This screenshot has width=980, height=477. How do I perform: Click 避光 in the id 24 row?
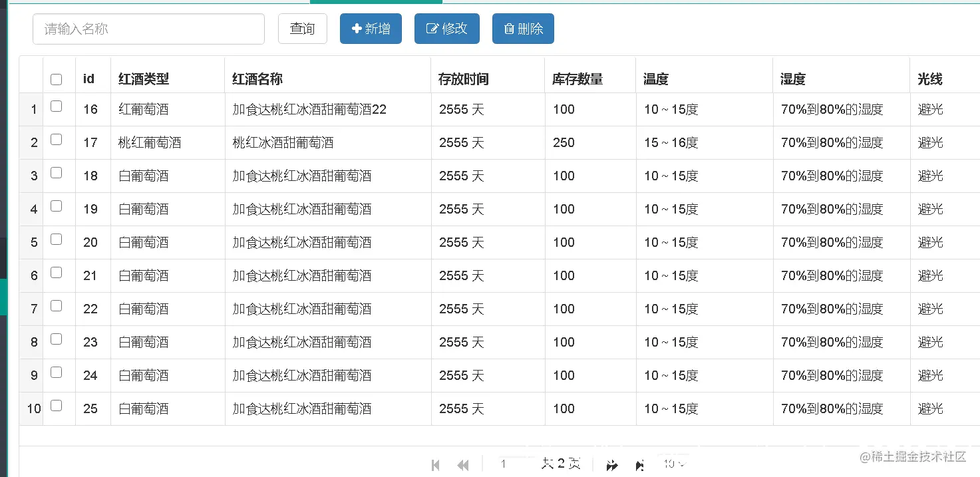coord(931,376)
